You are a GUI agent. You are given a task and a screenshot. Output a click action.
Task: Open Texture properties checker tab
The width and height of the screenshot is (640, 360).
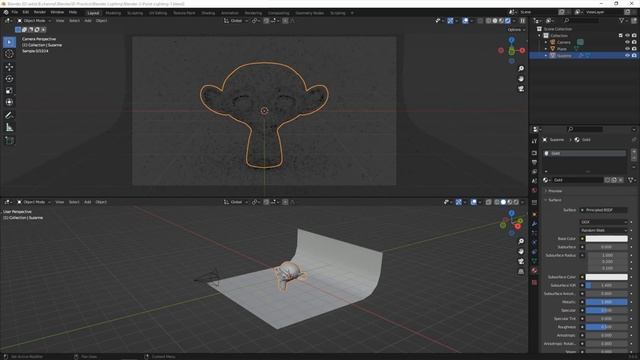[534, 282]
